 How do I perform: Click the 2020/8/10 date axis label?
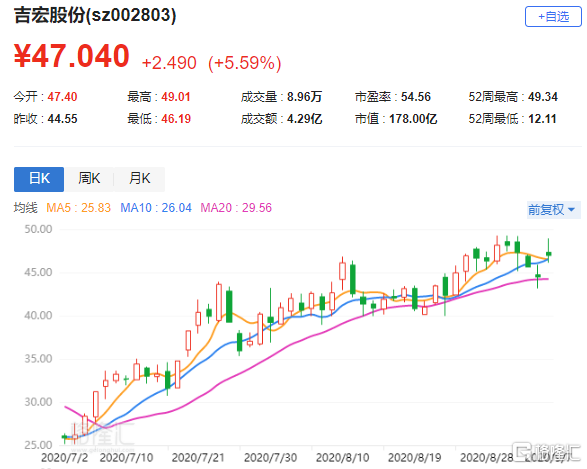pos(343,458)
